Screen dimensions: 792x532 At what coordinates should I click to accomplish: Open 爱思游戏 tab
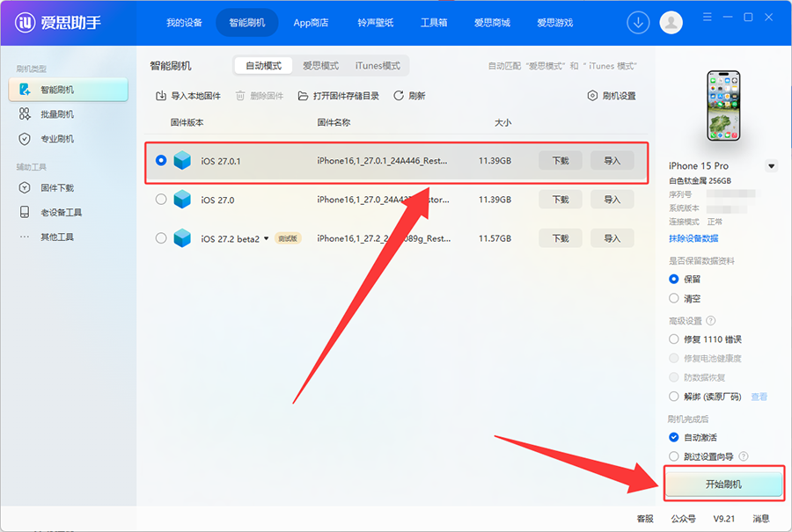[554, 23]
